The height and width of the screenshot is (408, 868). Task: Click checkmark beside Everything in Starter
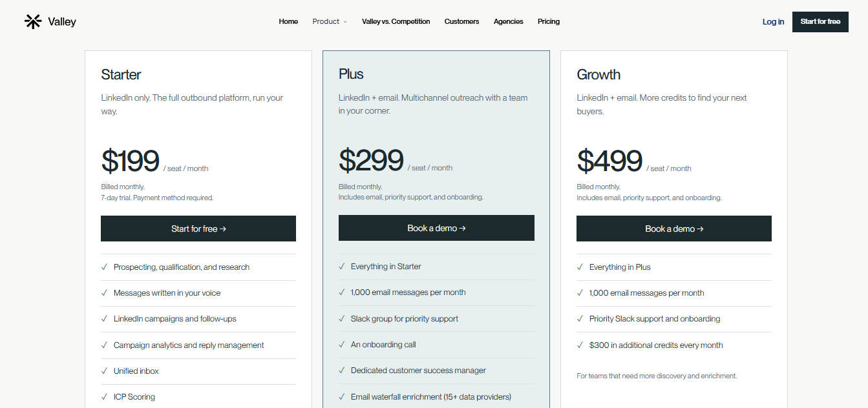click(x=342, y=266)
